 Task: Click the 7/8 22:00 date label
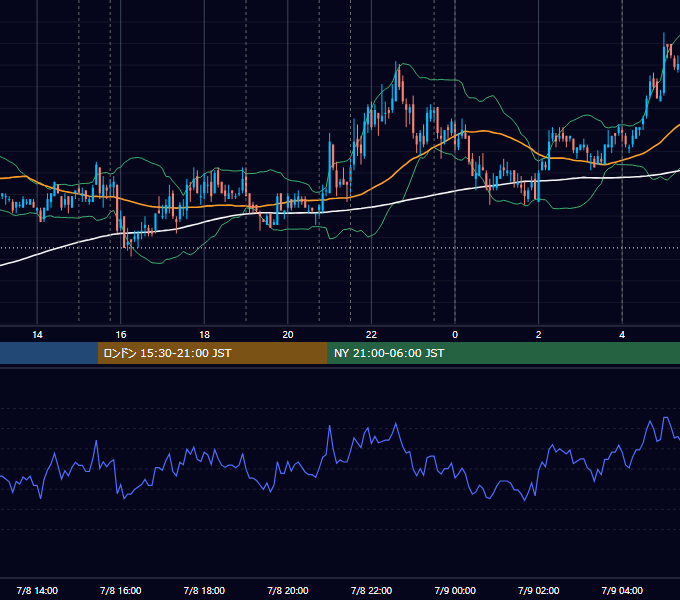(371, 590)
